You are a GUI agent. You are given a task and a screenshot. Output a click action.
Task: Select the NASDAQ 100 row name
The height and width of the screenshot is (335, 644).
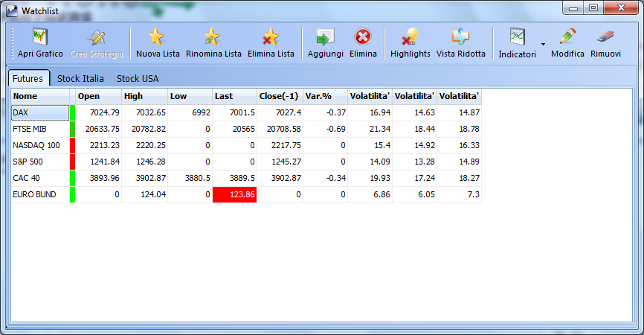coord(36,145)
